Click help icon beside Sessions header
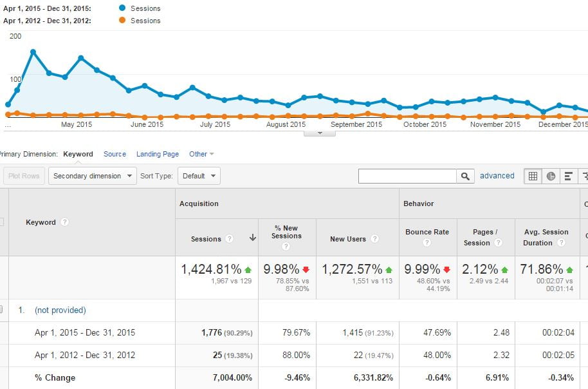 coord(230,239)
